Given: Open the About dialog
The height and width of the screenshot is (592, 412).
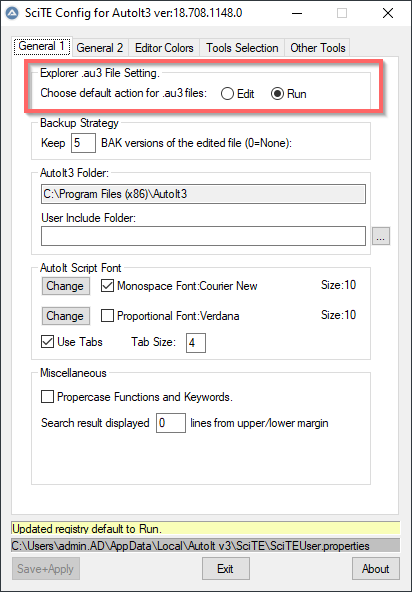Looking at the screenshot, I should click(x=376, y=569).
